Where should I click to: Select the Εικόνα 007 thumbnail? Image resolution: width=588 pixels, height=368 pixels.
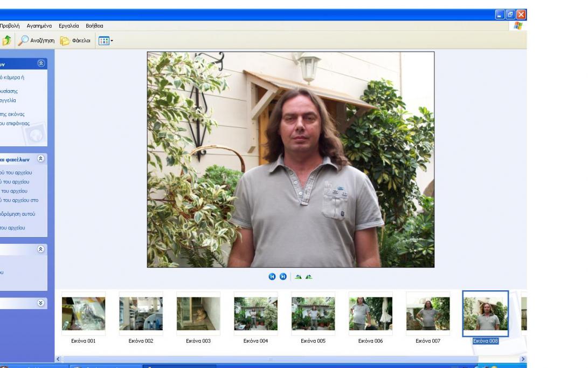click(428, 314)
